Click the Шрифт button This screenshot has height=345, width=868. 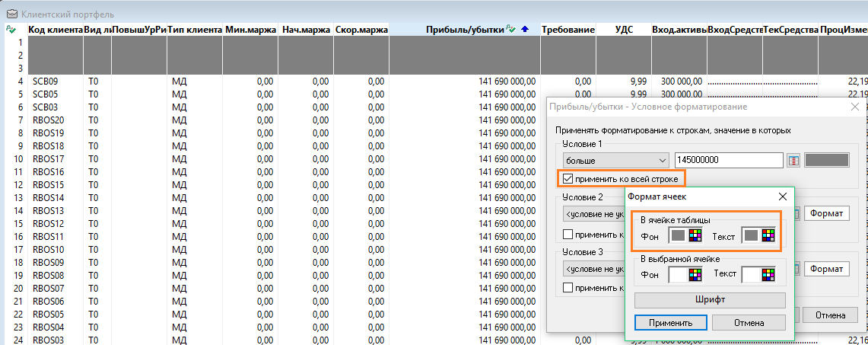(710, 299)
